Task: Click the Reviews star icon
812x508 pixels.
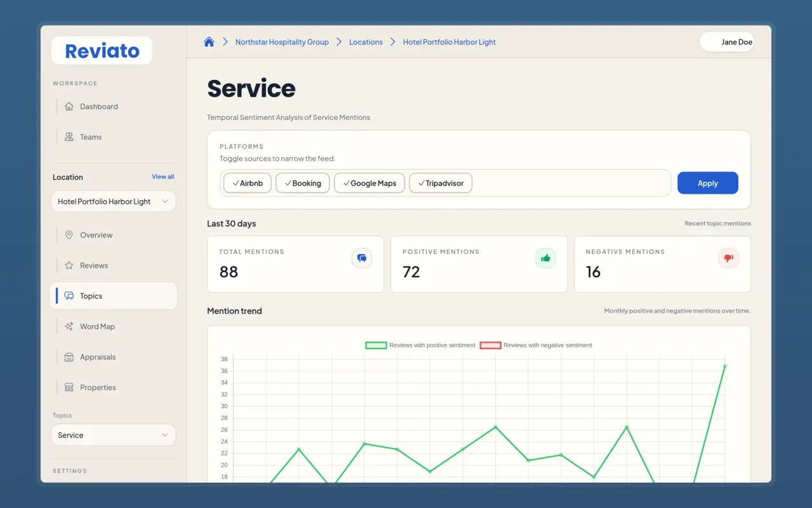Action: 69,265
